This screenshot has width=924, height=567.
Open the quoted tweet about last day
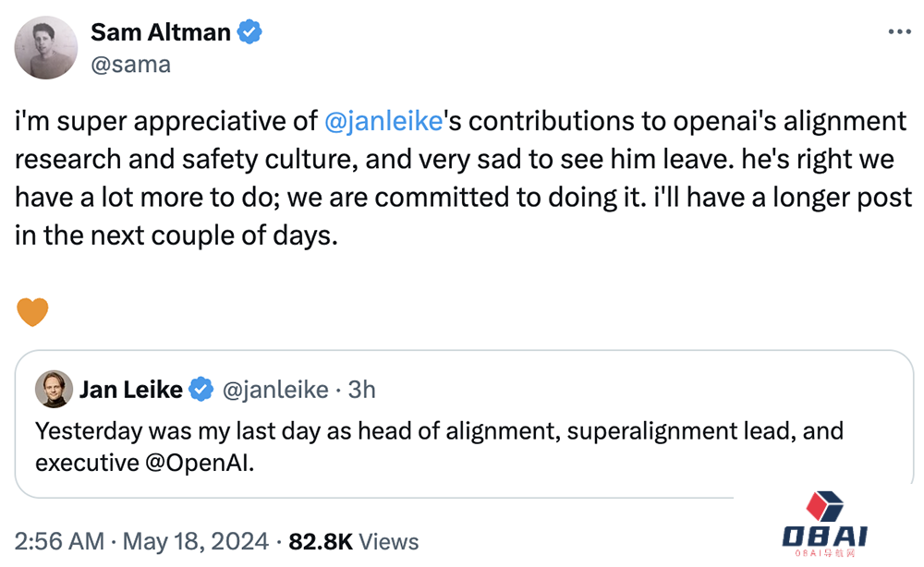point(465,424)
